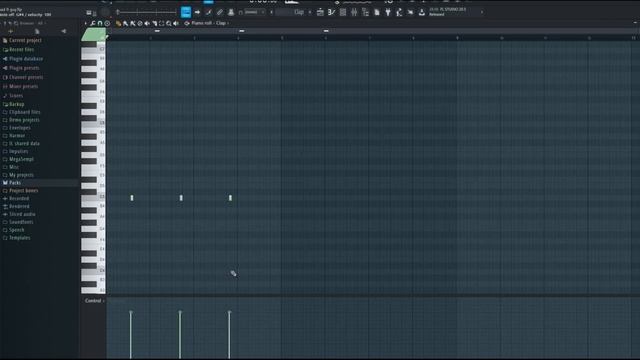
Task: Expand Plugin database in browser
Action: (23, 59)
